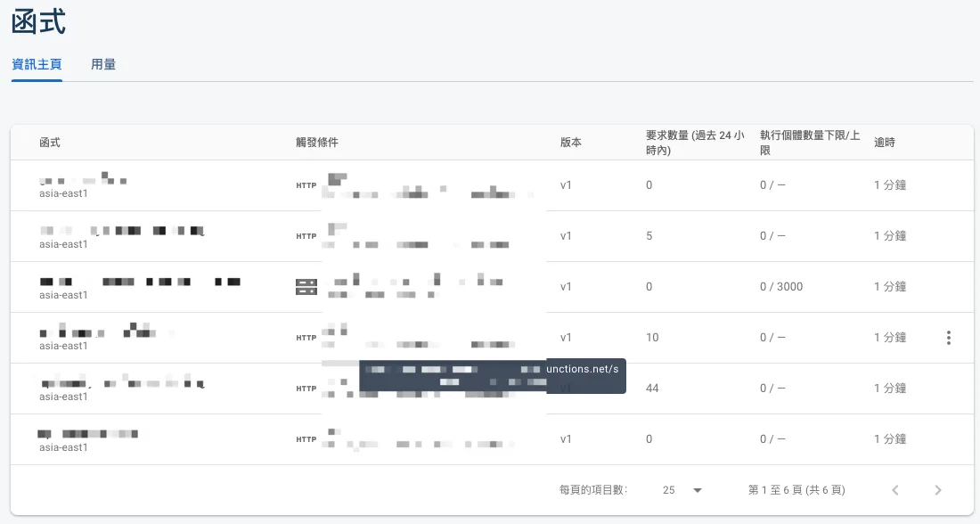This screenshot has height=524, width=980.
Task: Click the first function name link
Action: (80, 179)
